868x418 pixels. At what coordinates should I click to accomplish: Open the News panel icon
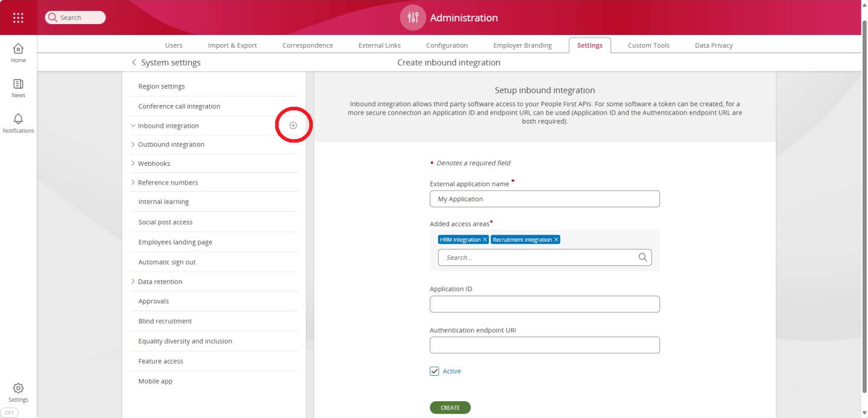point(17,86)
